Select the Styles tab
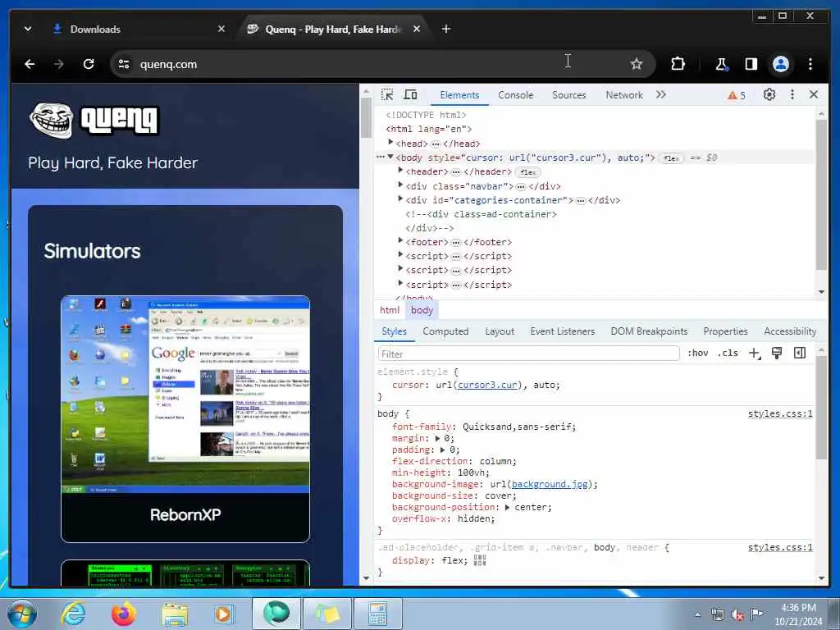 394,331
